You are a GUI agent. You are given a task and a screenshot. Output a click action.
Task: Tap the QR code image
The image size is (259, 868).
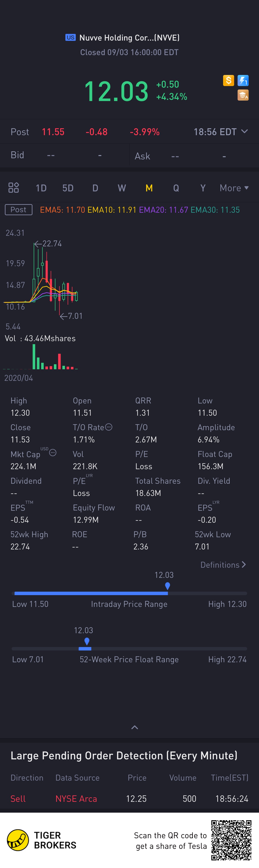(231, 840)
